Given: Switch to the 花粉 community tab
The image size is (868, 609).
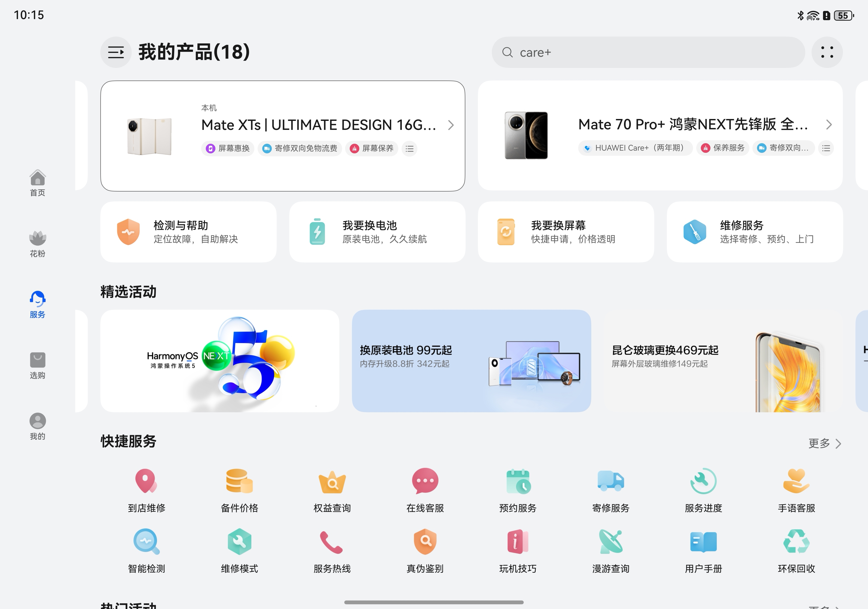Looking at the screenshot, I should coord(37,244).
